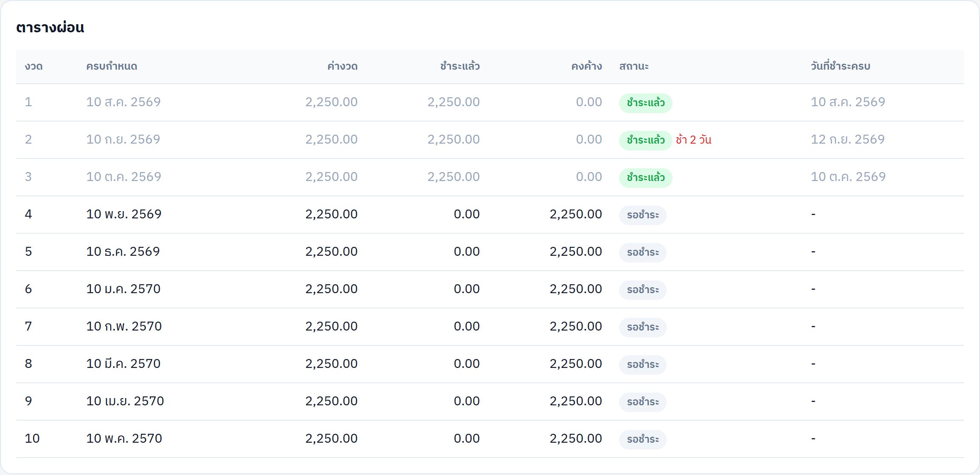Click the สถานะ column header

[x=634, y=66]
